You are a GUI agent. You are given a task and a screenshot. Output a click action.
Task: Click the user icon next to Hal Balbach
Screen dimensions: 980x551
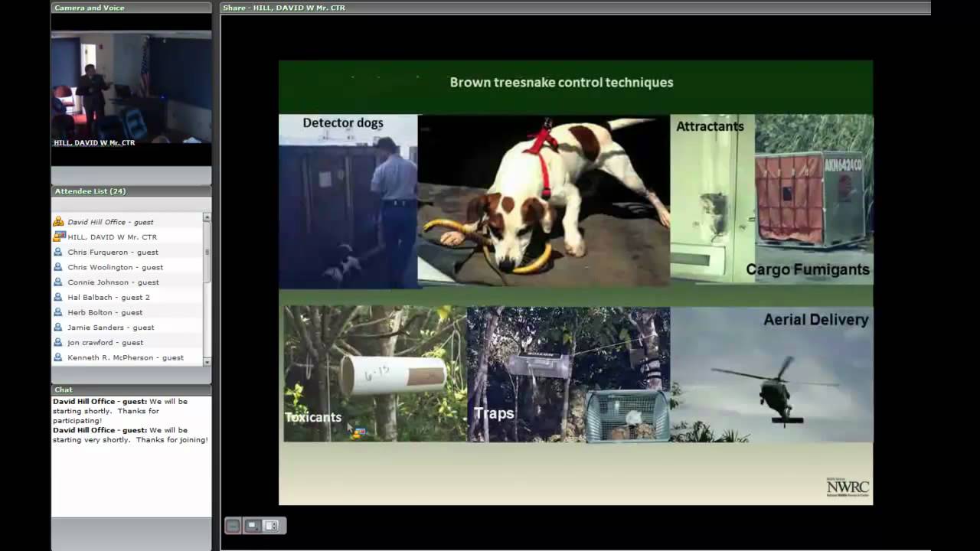tap(58, 297)
